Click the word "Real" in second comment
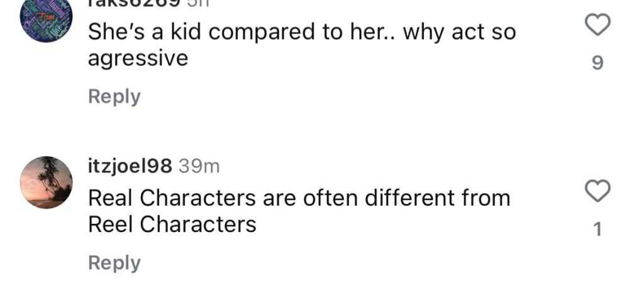This screenshot has height=298, width=644. [111, 198]
